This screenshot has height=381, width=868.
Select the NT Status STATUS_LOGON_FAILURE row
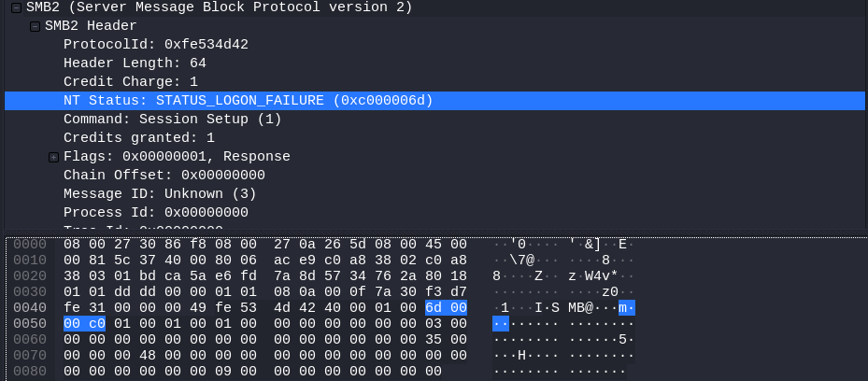pos(248,101)
